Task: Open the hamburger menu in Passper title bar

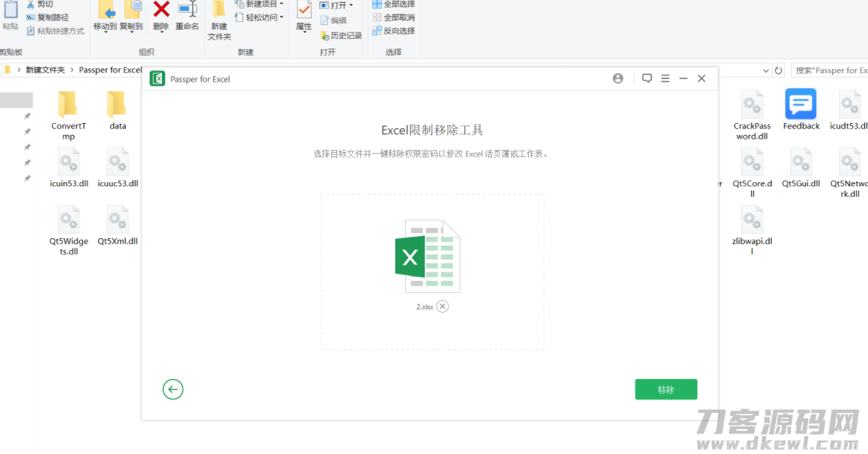Action: (x=665, y=78)
